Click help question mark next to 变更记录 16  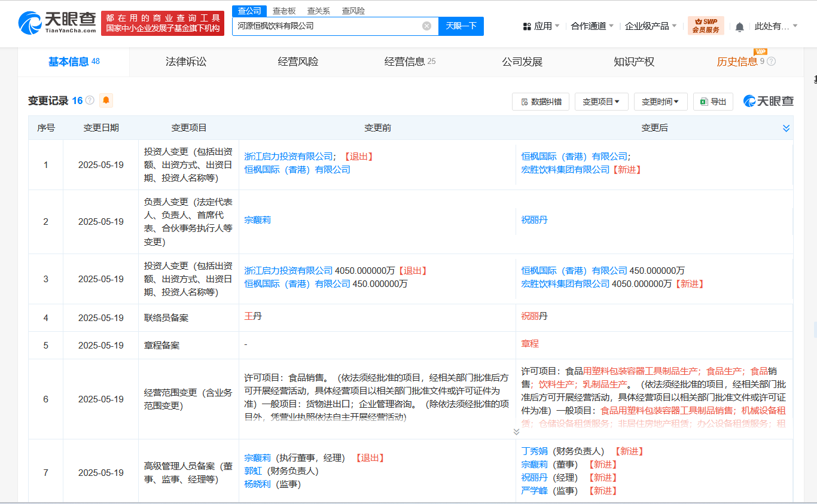90,100
